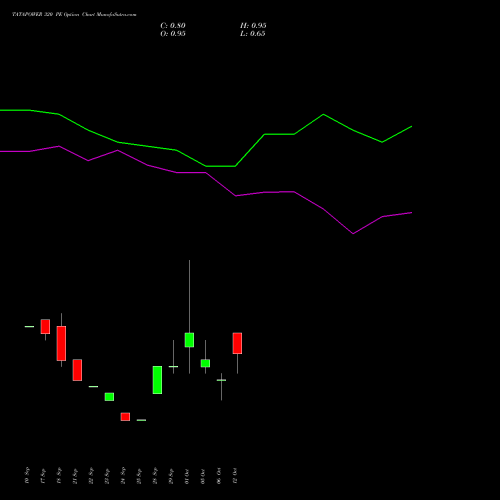This screenshot has width=500, height=500.
Task: Click the lowest red candle near 24 Sep
Action: 125,417
